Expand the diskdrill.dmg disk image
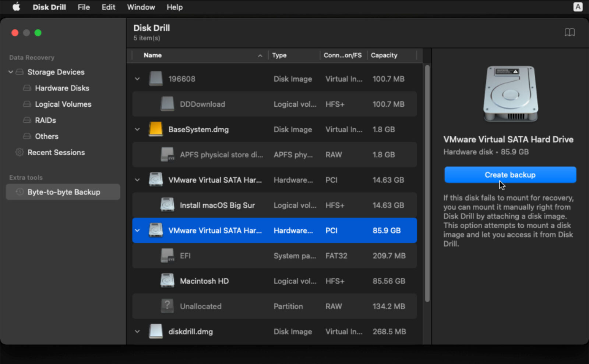589x364 pixels. tap(137, 331)
